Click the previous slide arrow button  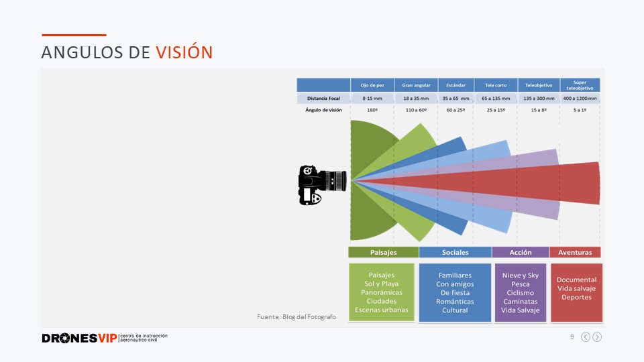pyautogui.click(x=586, y=337)
